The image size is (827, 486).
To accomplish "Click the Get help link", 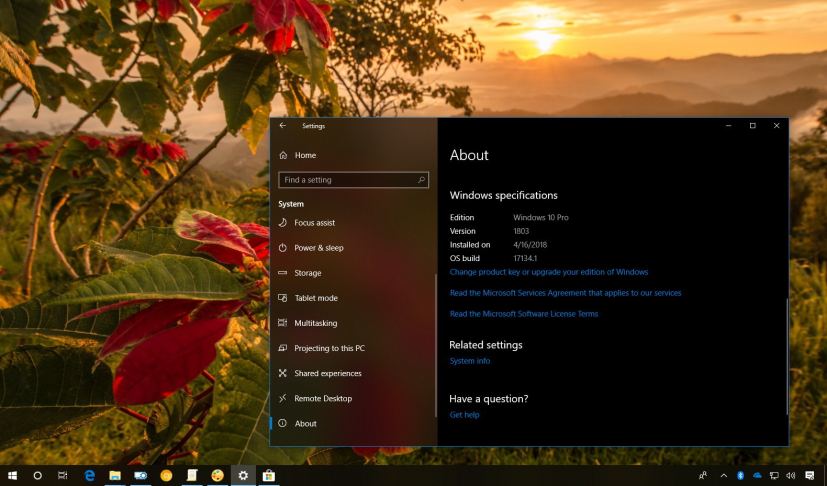I will click(x=464, y=415).
